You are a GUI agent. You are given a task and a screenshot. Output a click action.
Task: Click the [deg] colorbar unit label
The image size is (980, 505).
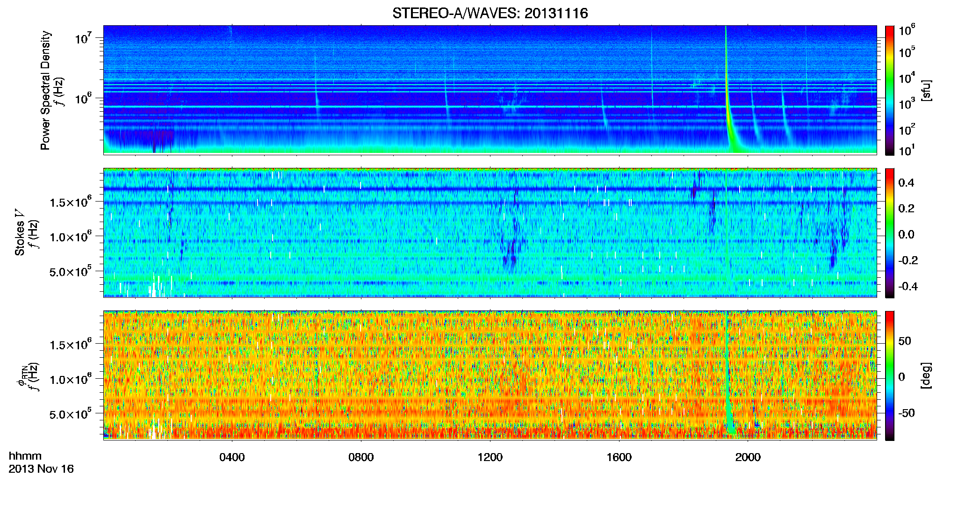pos(926,375)
